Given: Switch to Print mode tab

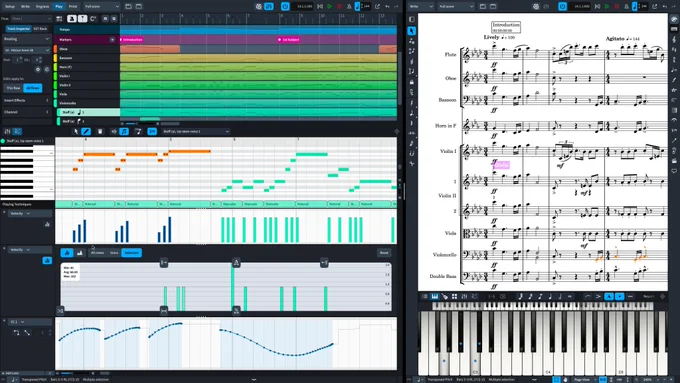Looking at the screenshot, I should point(73,7).
